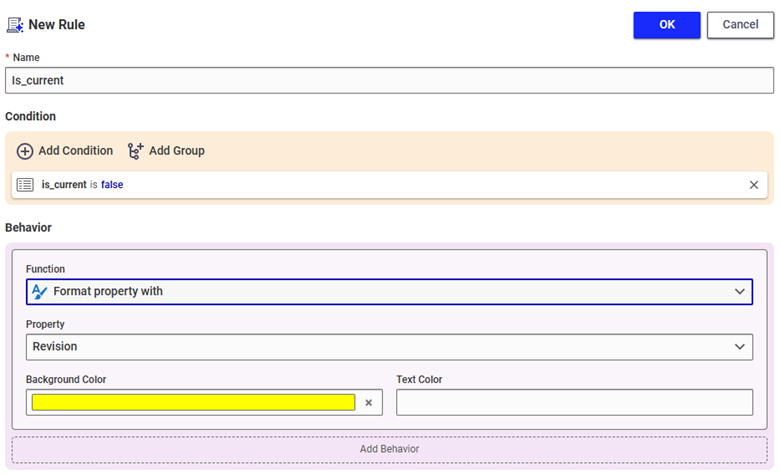Image resolution: width=780 pixels, height=475 pixels.
Task: Clear the Background Color with small x
Action: pos(368,403)
